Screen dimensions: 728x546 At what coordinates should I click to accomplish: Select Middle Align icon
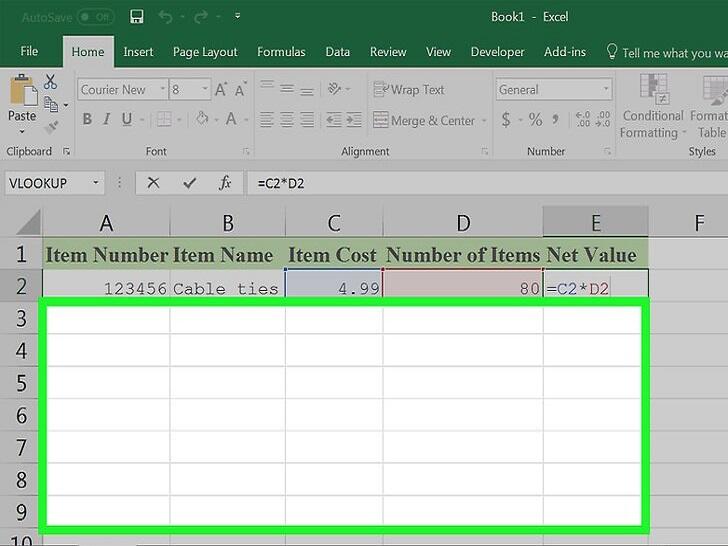pyautogui.click(x=287, y=88)
